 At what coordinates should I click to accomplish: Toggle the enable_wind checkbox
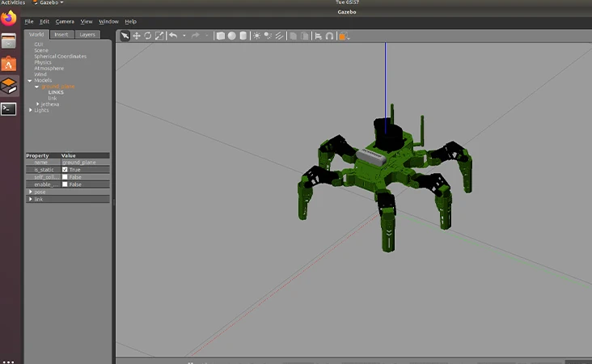[x=66, y=184]
